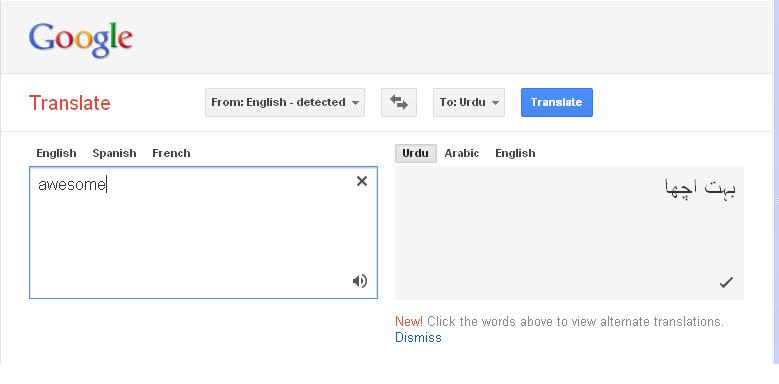
Task: Listen to 'awesome' via speaker icon
Action: tap(360, 281)
